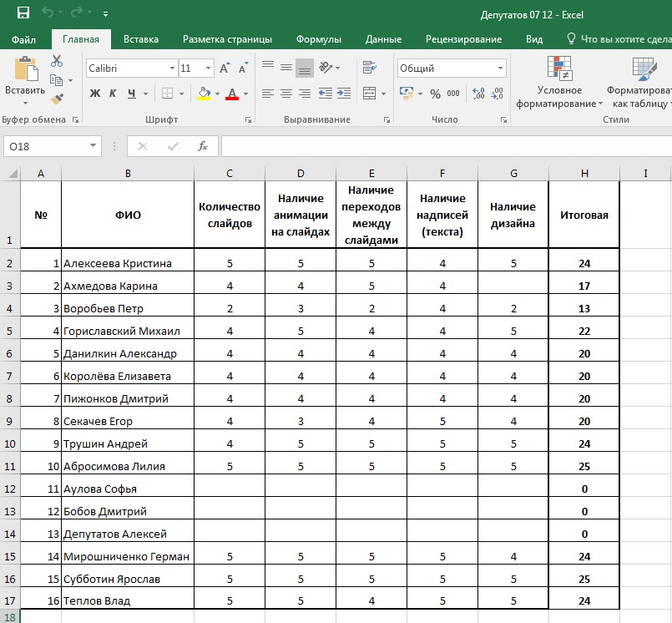Toggle wrap text in cells
This screenshot has width=672, height=623.
(x=369, y=68)
